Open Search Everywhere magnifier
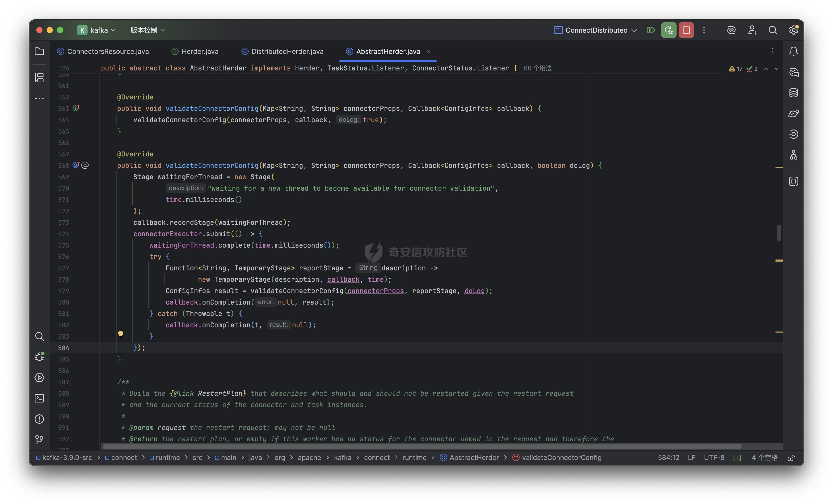 click(x=773, y=30)
